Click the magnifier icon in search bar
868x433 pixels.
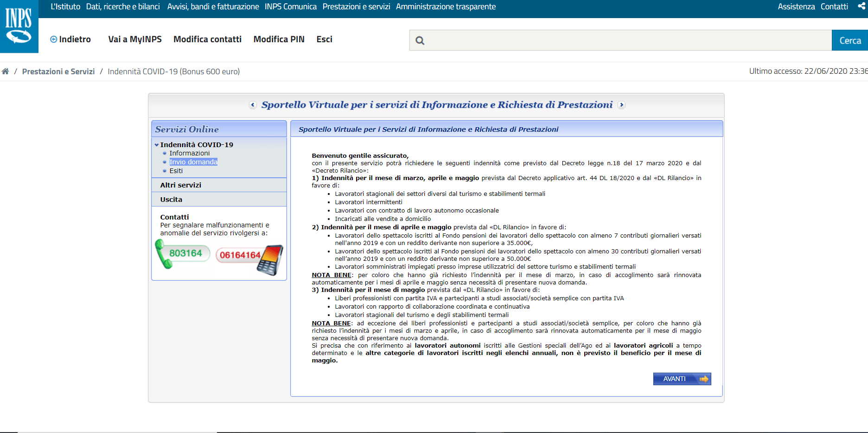[x=420, y=40]
